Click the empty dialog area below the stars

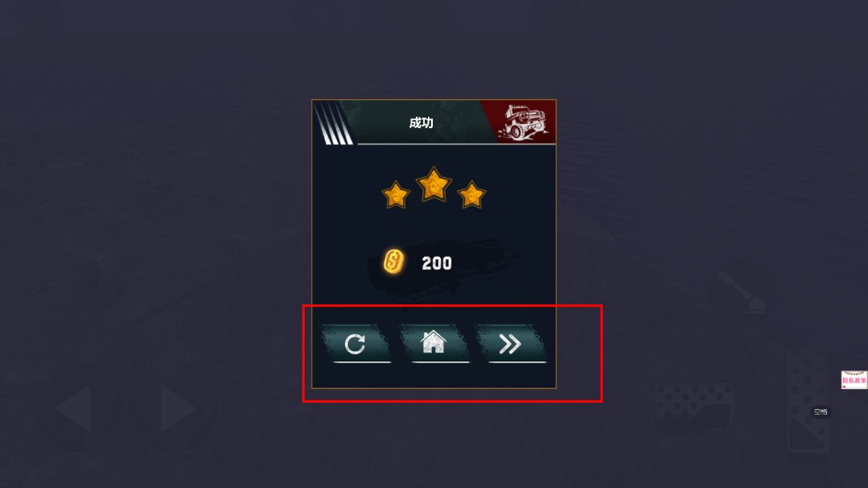434,227
